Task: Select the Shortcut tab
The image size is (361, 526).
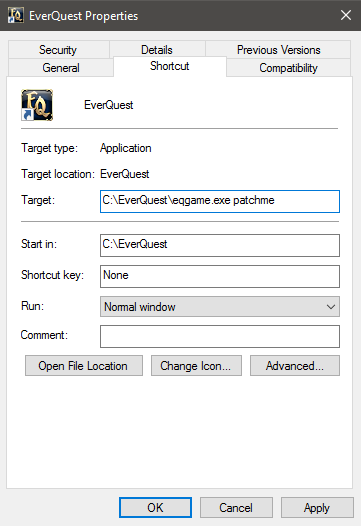Action: [x=170, y=66]
